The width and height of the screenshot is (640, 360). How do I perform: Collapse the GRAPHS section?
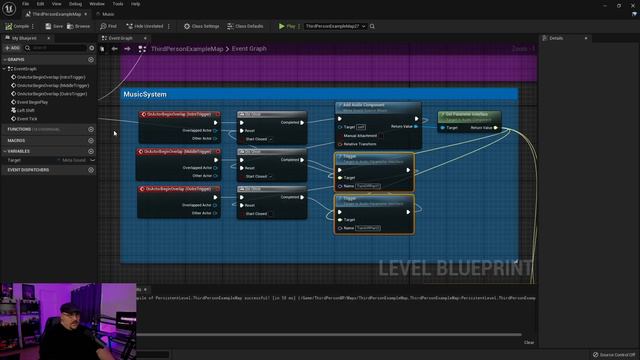pyautogui.click(x=4, y=60)
